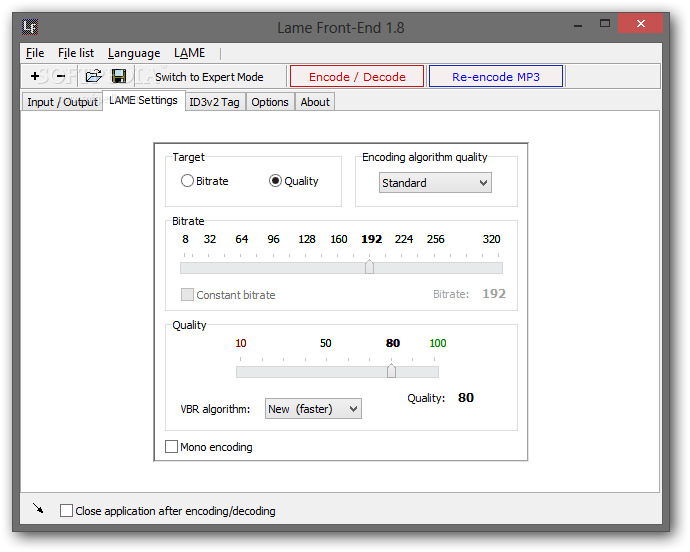The width and height of the screenshot is (690, 552).
Task: Click the red 10 quality label
Action: [241, 343]
